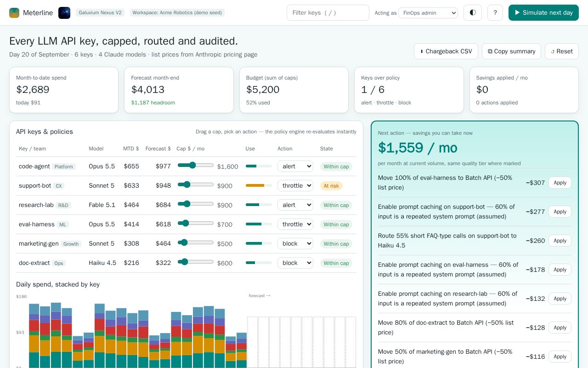Copy the summary to clipboard
Screen dimensions: 588x368
(511, 52)
